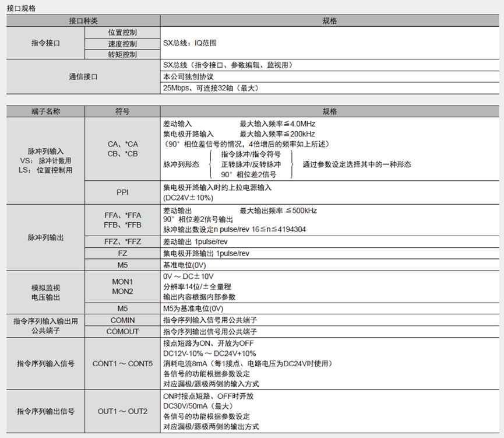Click the FZ symbol cell
504x438 pixels.
pyautogui.click(x=122, y=254)
